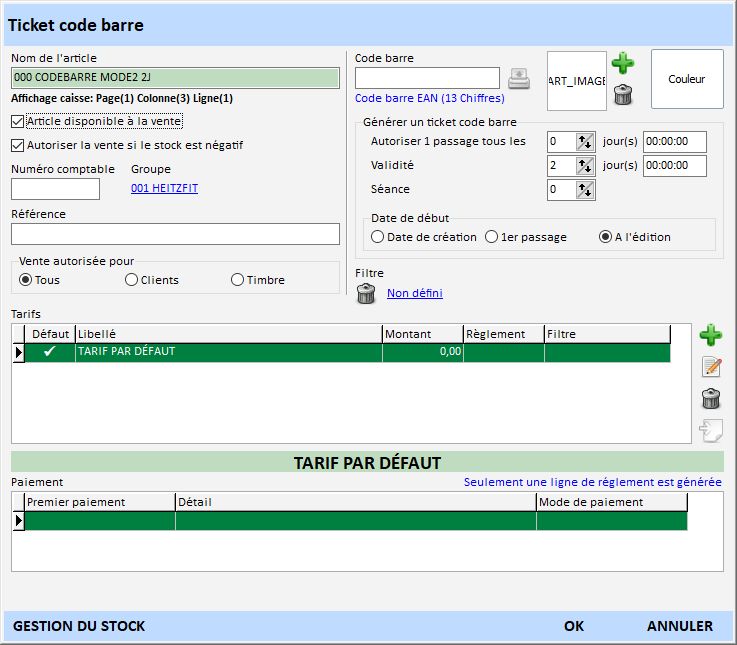Click the Validité time field
Viewport: 737px width, 645px height.
click(674, 165)
